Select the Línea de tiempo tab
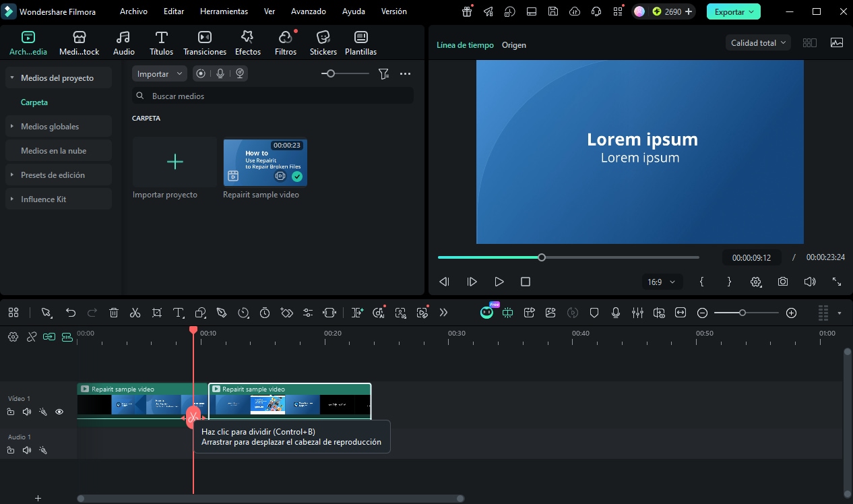The height and width of the screenshot is (504, 853). 465,45
